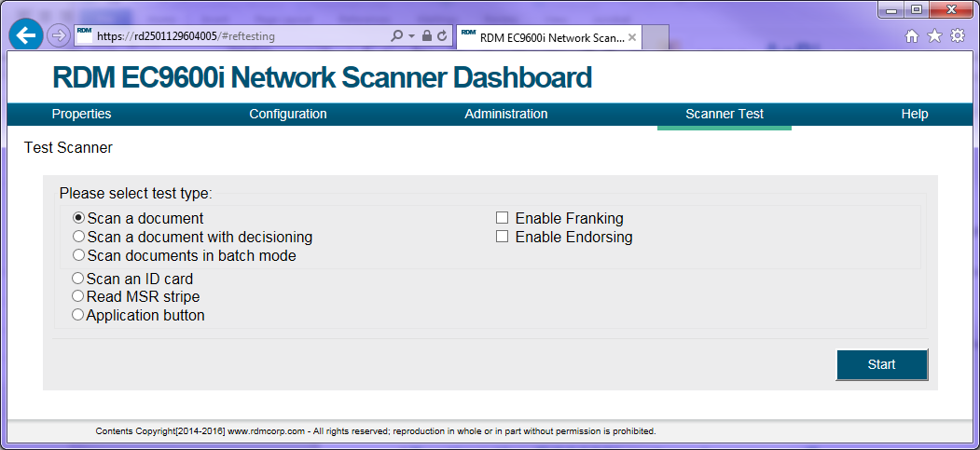Viewport: 980px width, 450px height.
Task: Refresh the page with reload icon
Action: [x=442, y=36]
